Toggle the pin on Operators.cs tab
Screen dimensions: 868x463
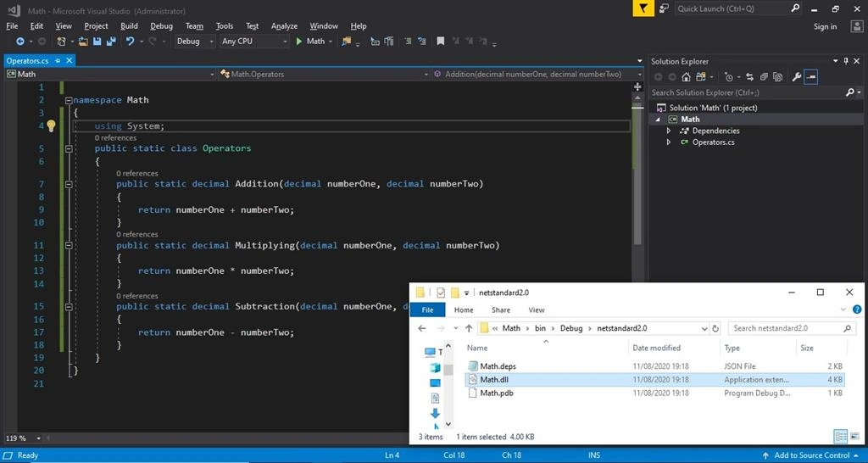pyautogui.click(x=58, y=61)
